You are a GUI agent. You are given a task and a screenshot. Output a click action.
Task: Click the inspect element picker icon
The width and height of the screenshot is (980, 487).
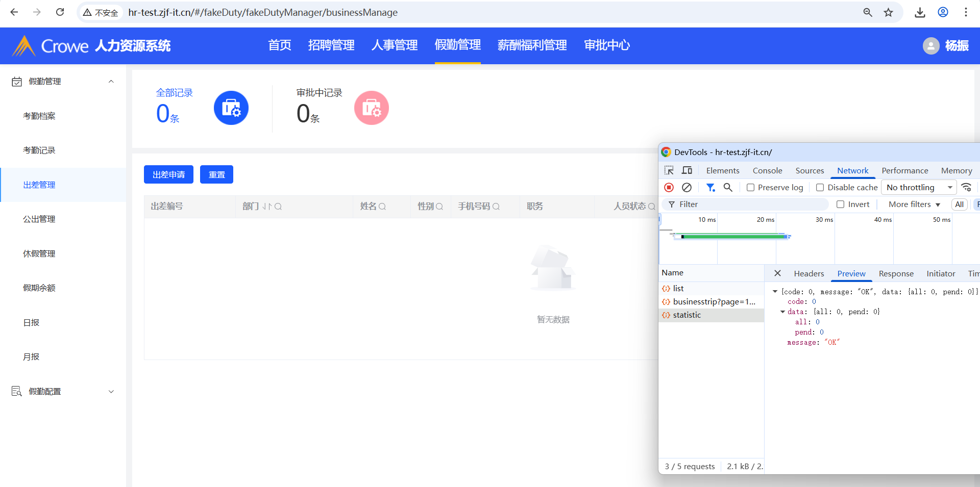click(x=669, y=170)
